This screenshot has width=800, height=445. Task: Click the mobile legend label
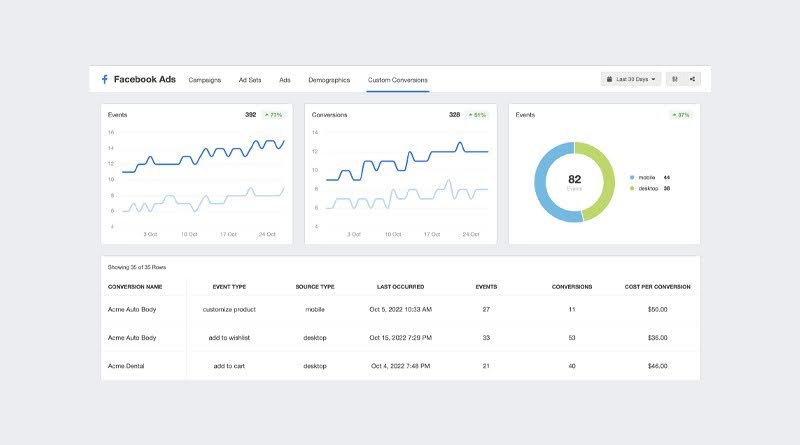click(646, 178)
